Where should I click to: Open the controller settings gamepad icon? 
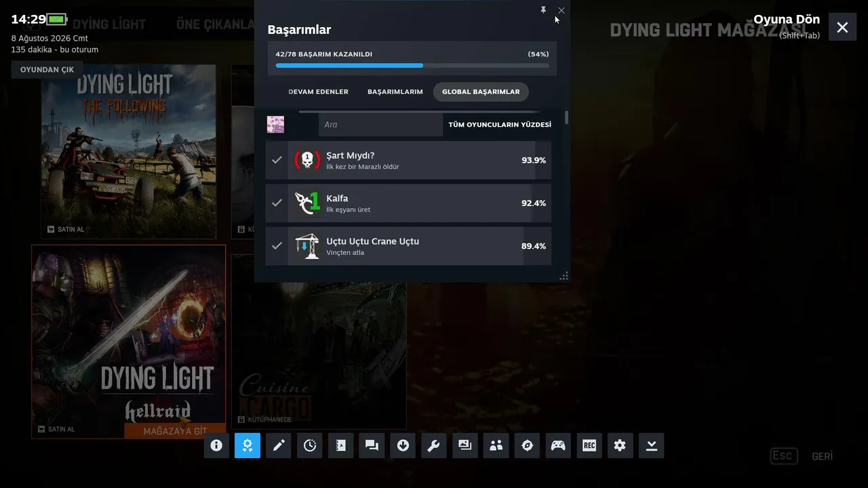click(x=558, y=445)
